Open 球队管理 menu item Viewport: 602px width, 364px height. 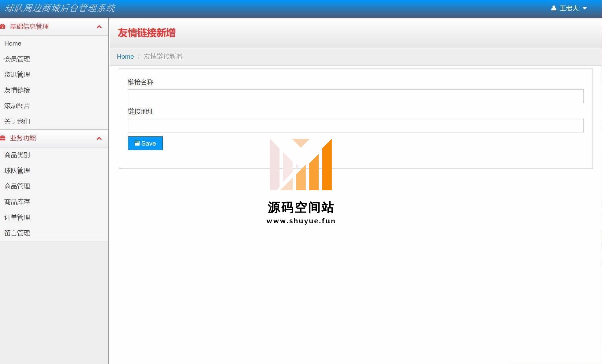click(x=17, y=171)
